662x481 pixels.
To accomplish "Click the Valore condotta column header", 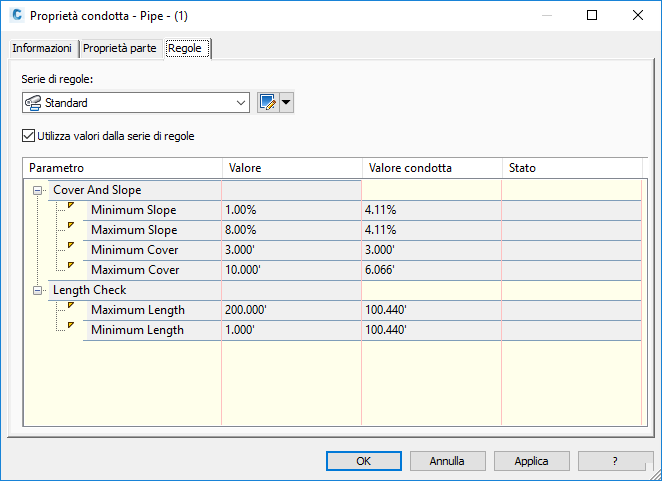I will [430, 168].
